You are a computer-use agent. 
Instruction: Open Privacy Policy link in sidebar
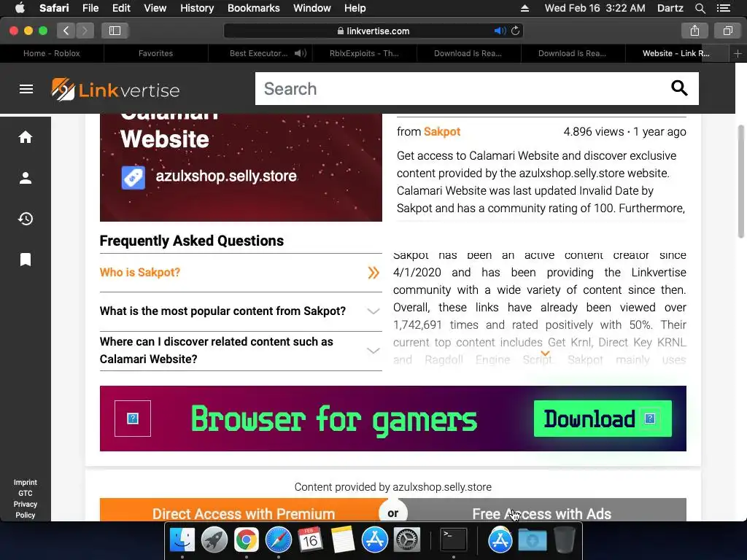click(x=26, y=510)
